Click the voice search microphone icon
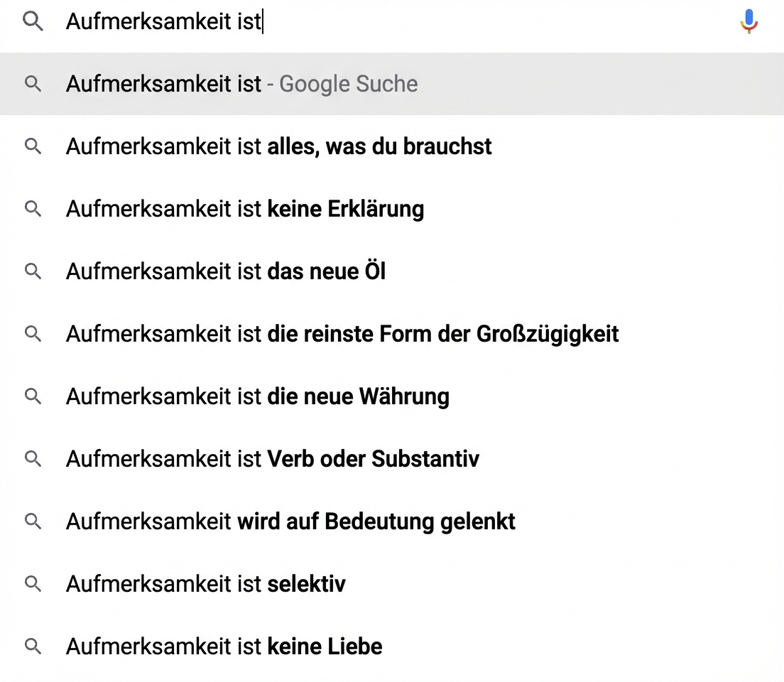The image size is (784, 682). click(x=748, y=21)
